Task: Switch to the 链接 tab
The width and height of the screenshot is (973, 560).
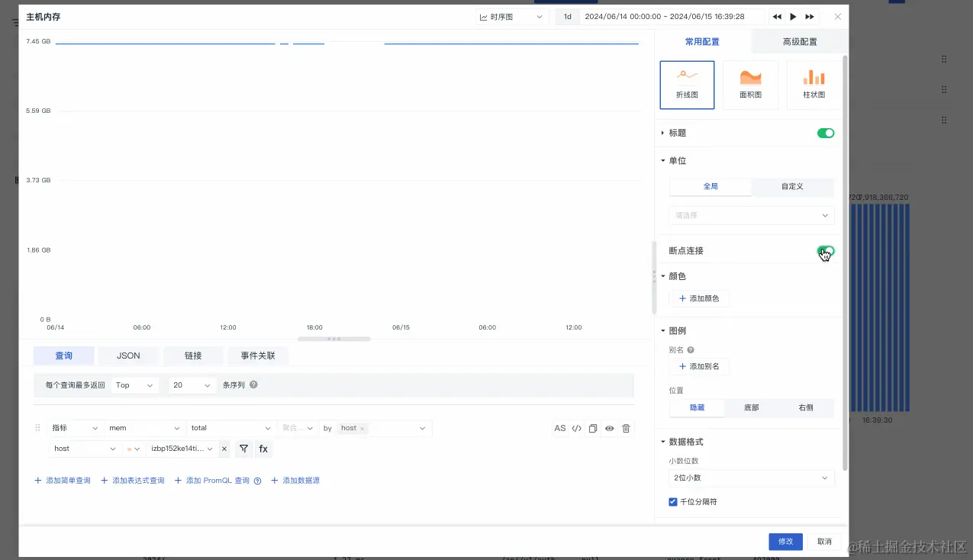Action: point(193,356)
